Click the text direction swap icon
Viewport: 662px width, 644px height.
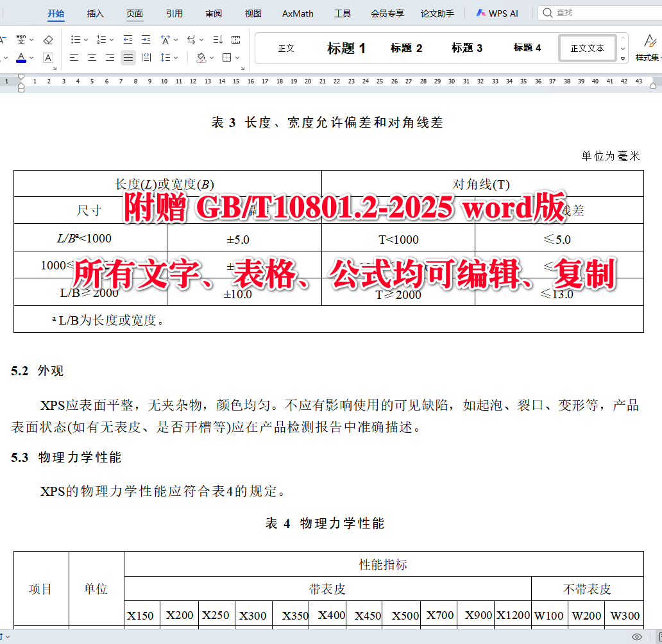[191, 40]
